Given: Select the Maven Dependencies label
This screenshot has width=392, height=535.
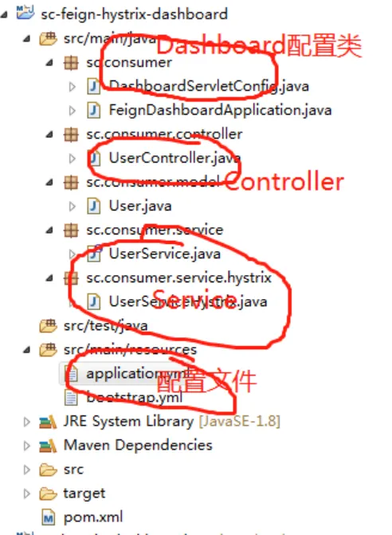Looking at the screenshot, I should (138, 446).
